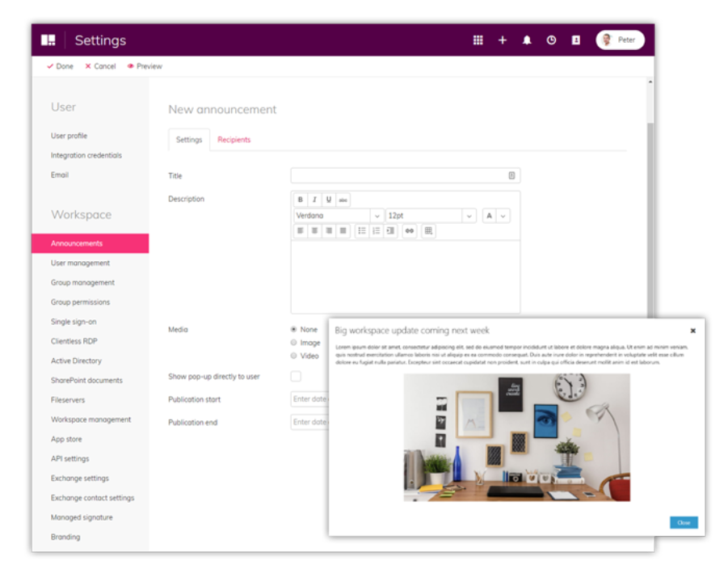
Task: Click the Done button
Action: click(x=61, y=66)
